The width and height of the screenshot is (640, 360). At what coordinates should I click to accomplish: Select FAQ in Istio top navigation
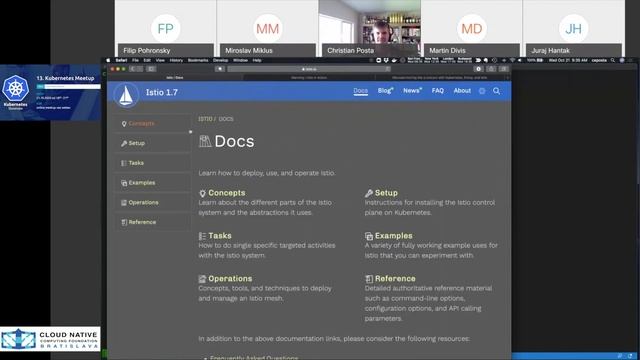tap(438, 91)
